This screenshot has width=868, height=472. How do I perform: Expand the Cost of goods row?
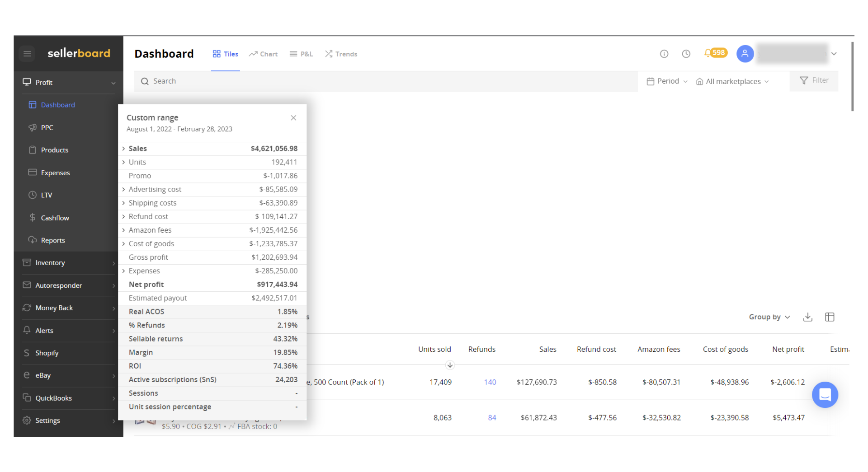[123, 243]
